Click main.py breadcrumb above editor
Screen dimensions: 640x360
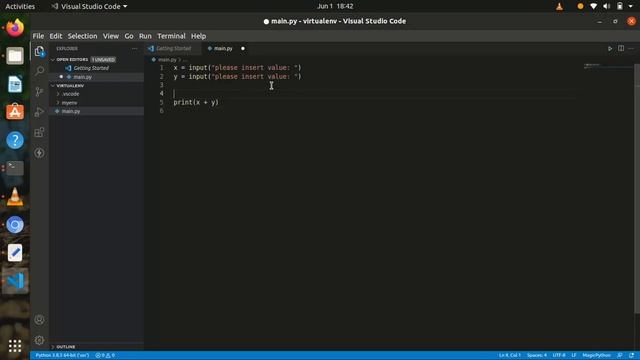tap(167, 60)
